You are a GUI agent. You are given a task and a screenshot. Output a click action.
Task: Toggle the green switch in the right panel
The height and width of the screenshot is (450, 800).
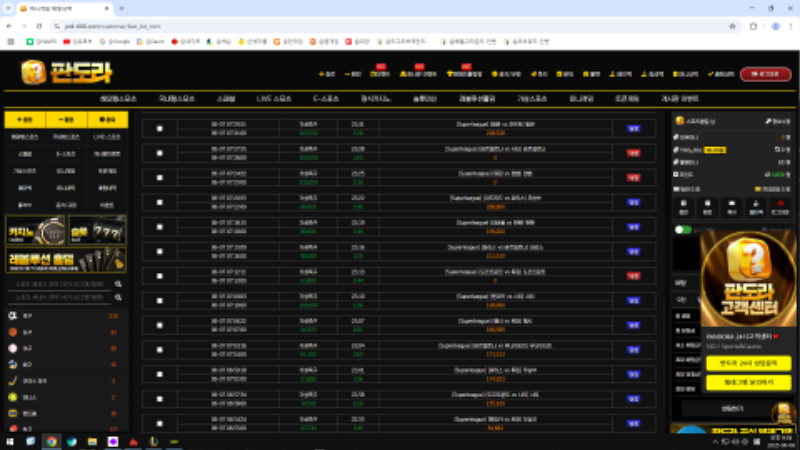683,230
